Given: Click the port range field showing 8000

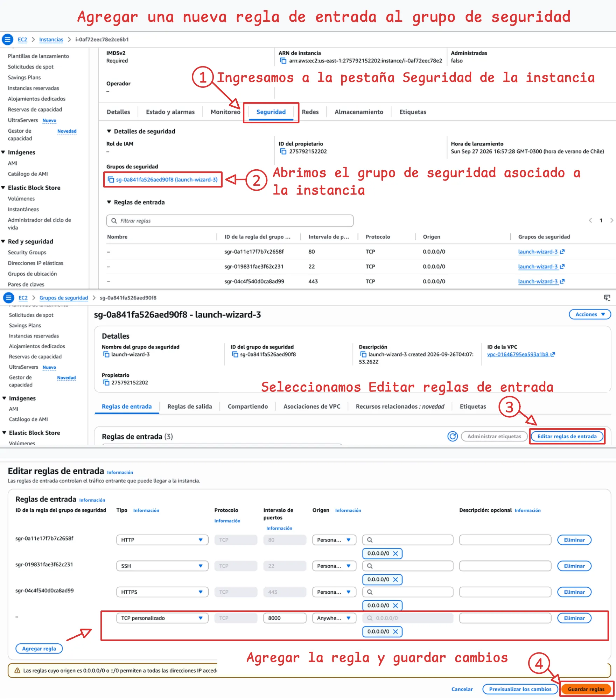Looking at the screenshot, I should click(x=285, y=618).
